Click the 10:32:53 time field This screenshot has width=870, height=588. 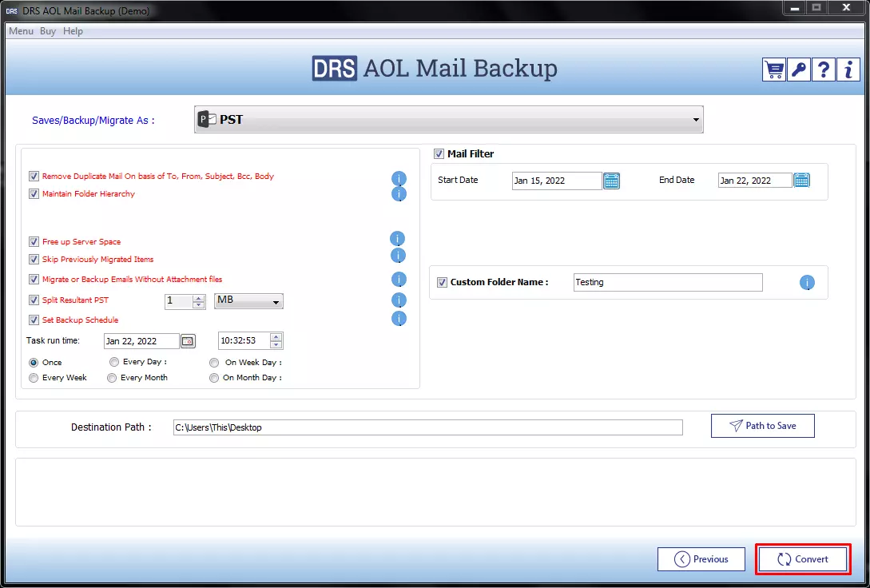click(x=244, y=341)
